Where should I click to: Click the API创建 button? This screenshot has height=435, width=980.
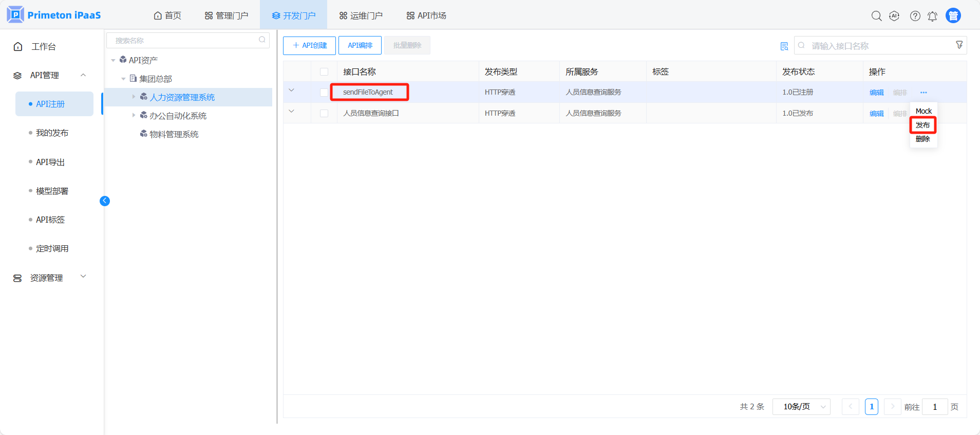click(309, 45)
